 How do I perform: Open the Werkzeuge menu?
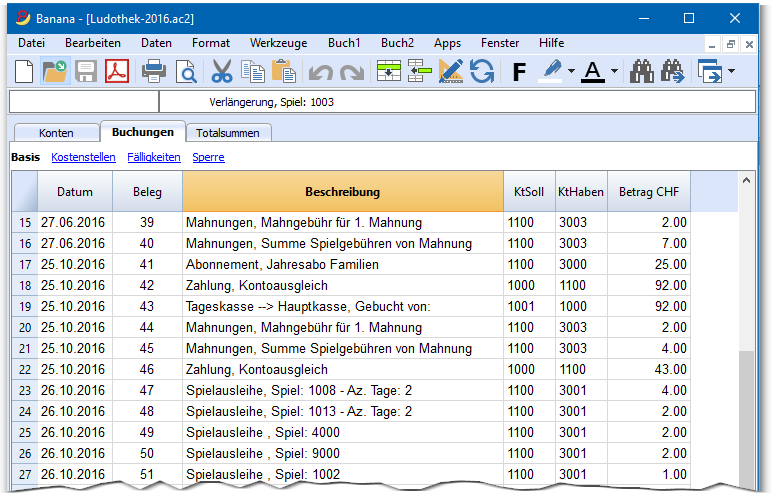278,43
